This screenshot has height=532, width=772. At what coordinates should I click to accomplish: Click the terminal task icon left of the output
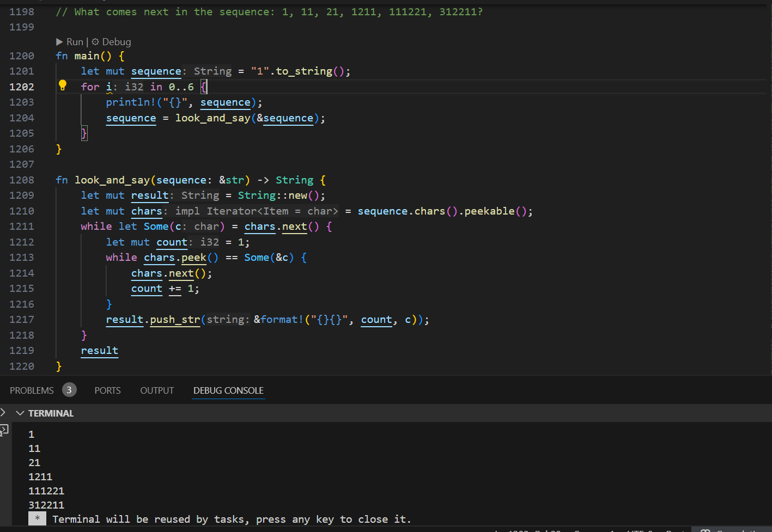click(x=4, y=430)
